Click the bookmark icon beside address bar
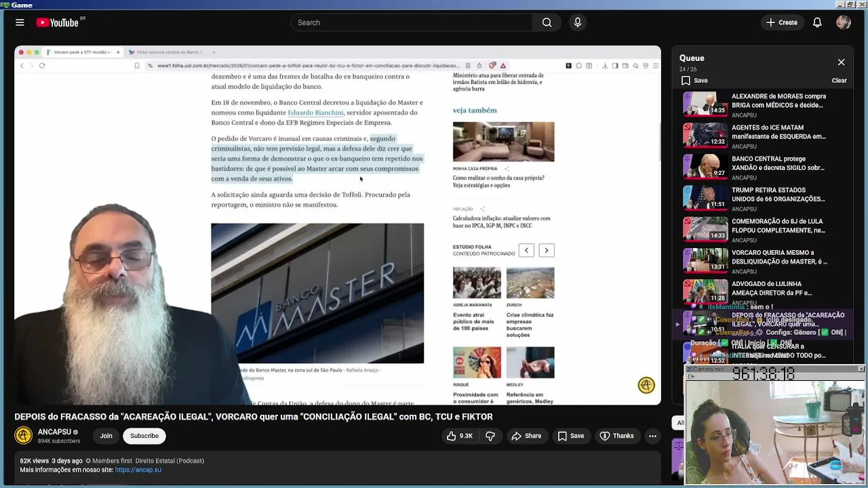The image size is (868, 488). click(x=137, y=66)
